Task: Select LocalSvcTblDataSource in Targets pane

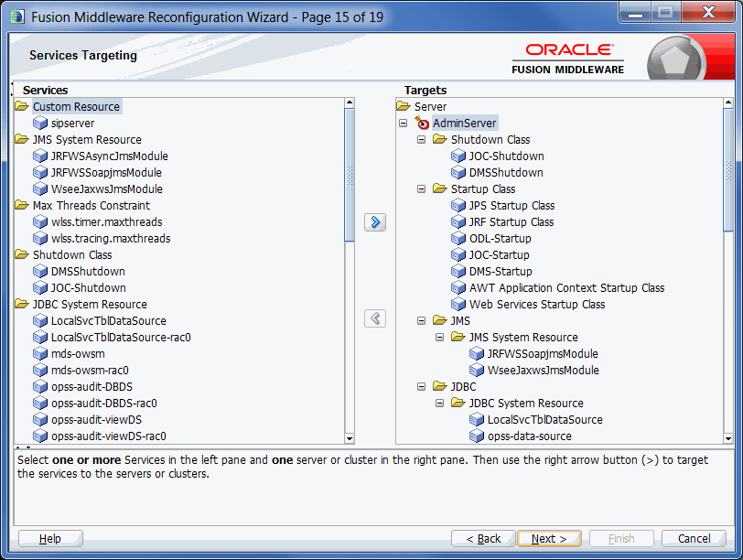Action: [x=545, y=420]
